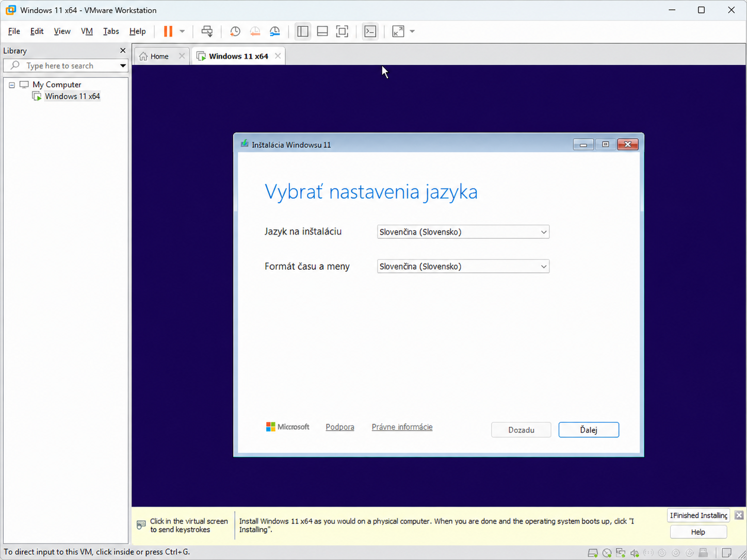Enter full screen mode via toolbar icon

coord(342,31)
